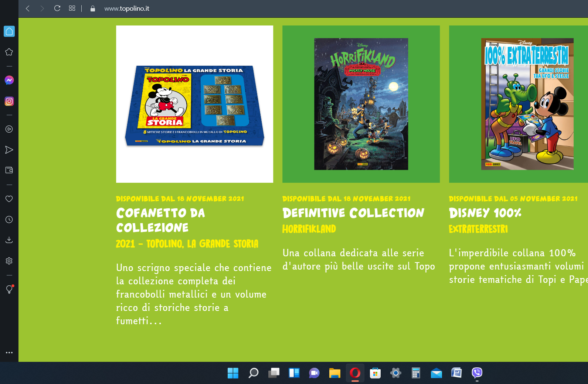This screenshot has width=588, height=384.
Task: Open Cofanetto da Collezione heading
Action: tap(160, 220)
